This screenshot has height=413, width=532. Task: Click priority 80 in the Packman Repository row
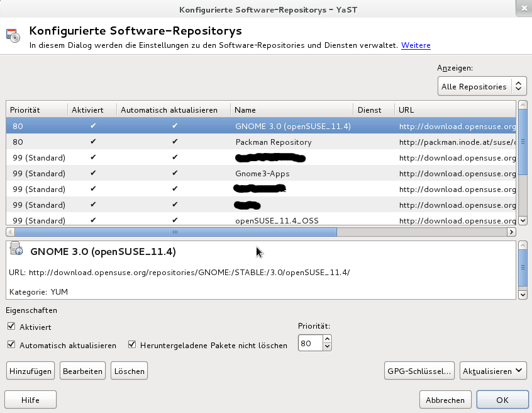pyautogui.click(x=18, y=142)
